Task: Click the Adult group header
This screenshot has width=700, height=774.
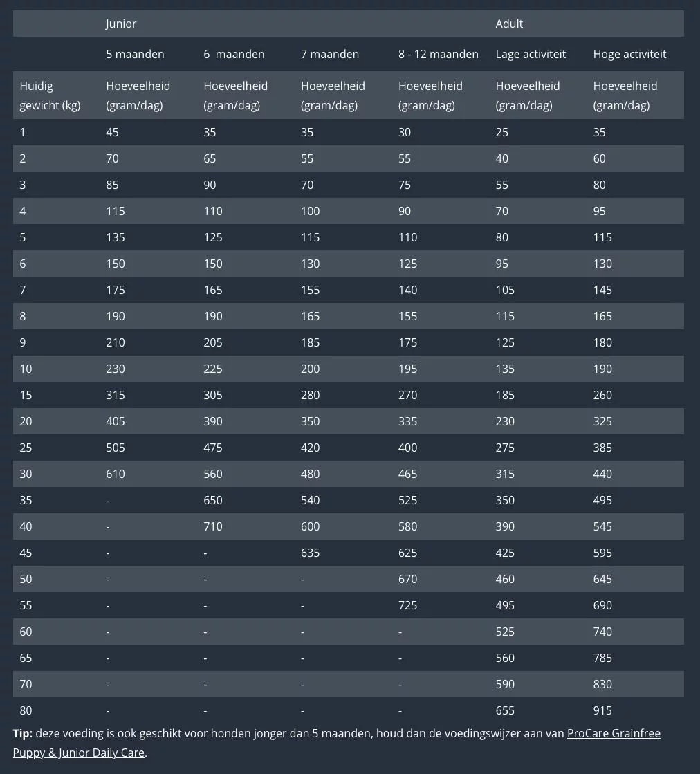Action: tap(509, 24)
